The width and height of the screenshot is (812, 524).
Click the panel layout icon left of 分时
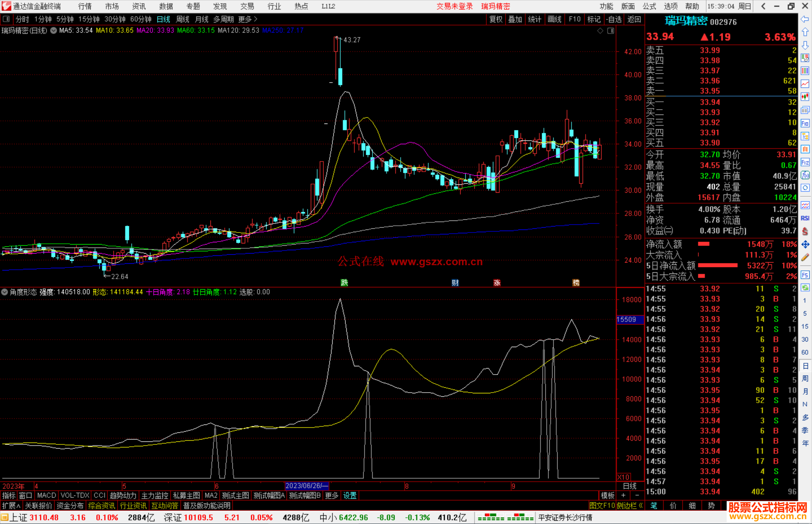tap(6, 19)
